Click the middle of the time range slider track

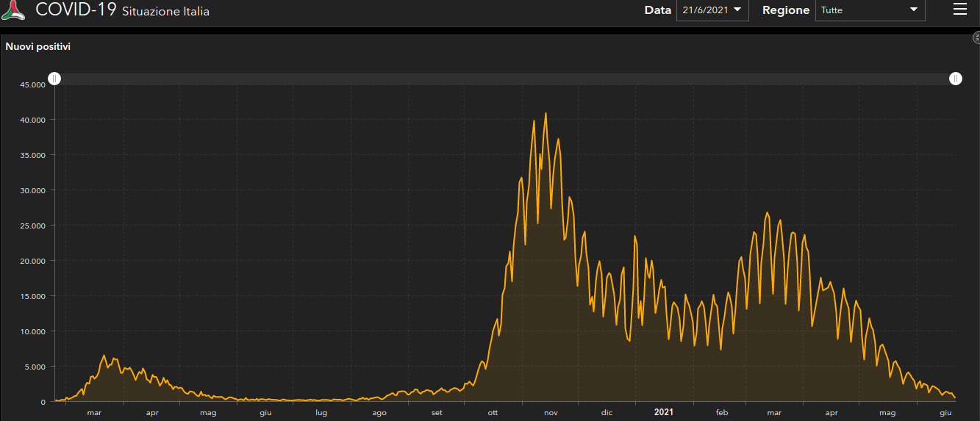click(505, 79)
